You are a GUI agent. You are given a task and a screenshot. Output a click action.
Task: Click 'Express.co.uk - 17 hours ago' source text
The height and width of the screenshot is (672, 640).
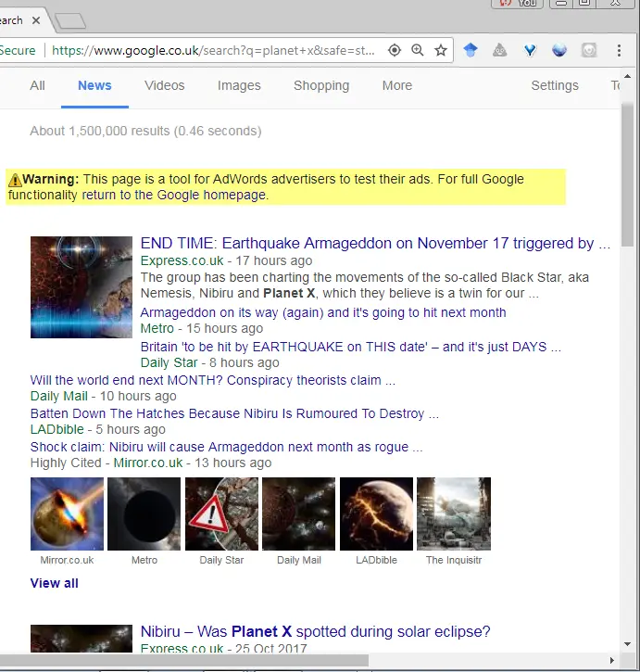click(x=226, y=260)
